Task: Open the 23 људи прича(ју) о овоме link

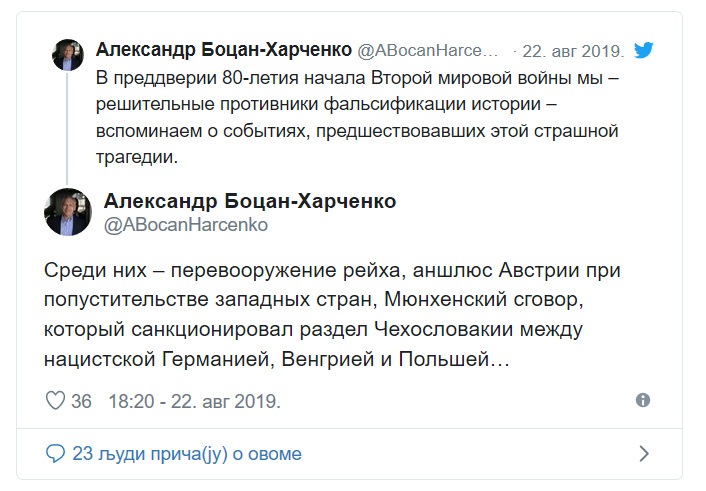Action: click(187, 454)
